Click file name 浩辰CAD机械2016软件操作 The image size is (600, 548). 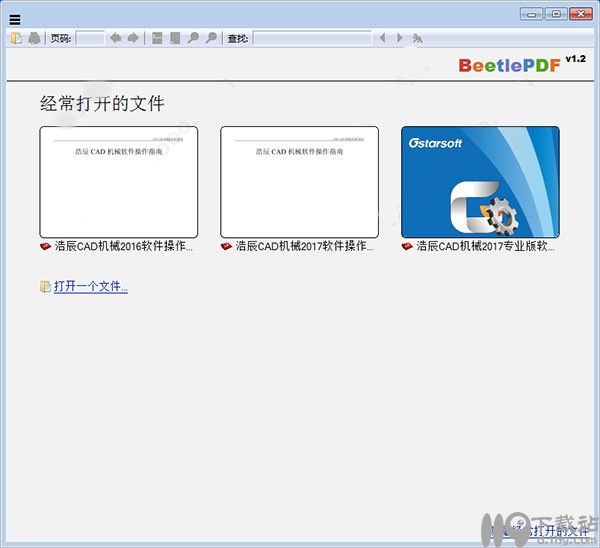pos(124,246)
